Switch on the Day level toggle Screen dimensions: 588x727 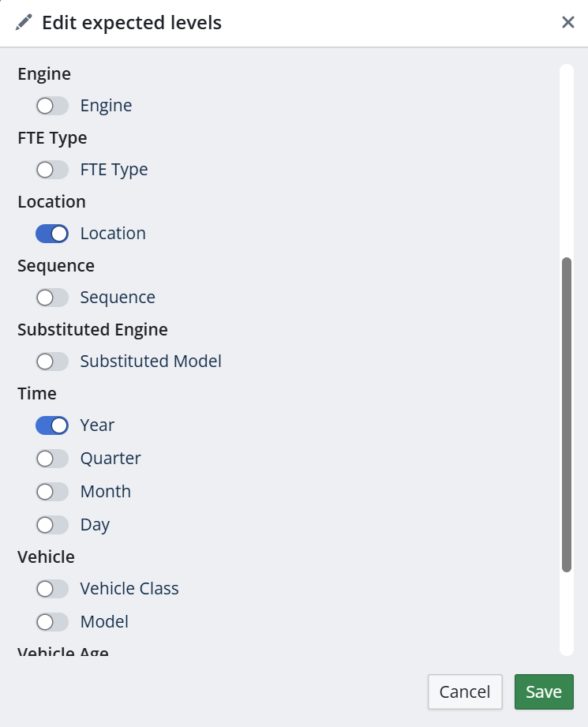point(52,525)
